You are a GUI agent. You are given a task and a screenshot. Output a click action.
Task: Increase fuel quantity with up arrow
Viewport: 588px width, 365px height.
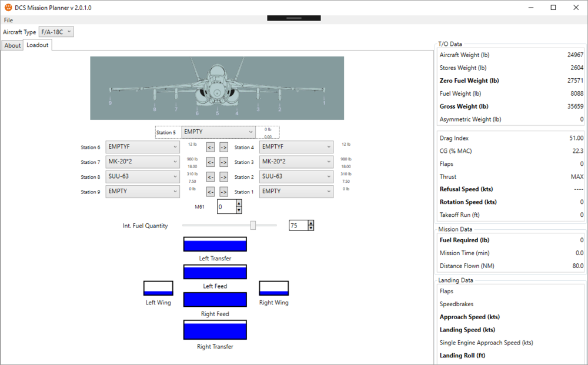click(x=311, y=223)
